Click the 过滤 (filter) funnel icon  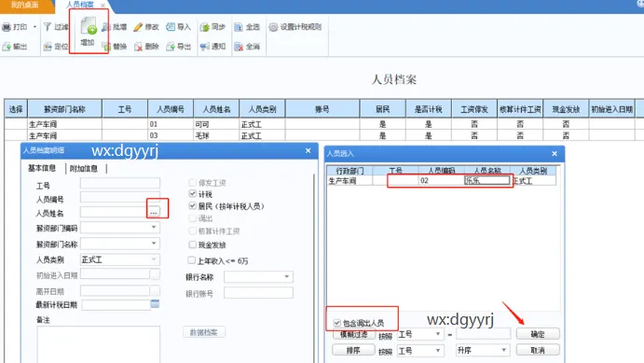(x=48, y=27)
